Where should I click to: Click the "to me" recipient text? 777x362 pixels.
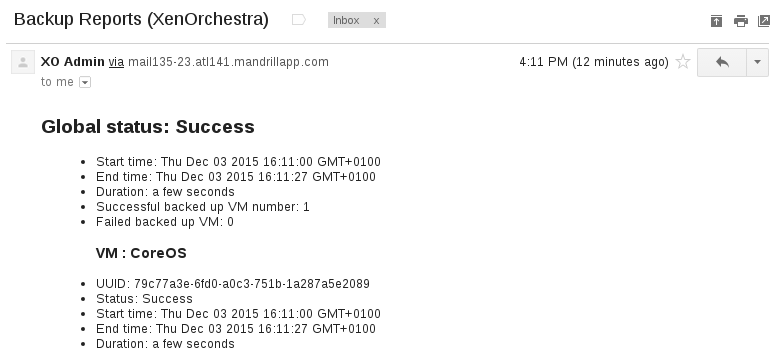(57, 82)
